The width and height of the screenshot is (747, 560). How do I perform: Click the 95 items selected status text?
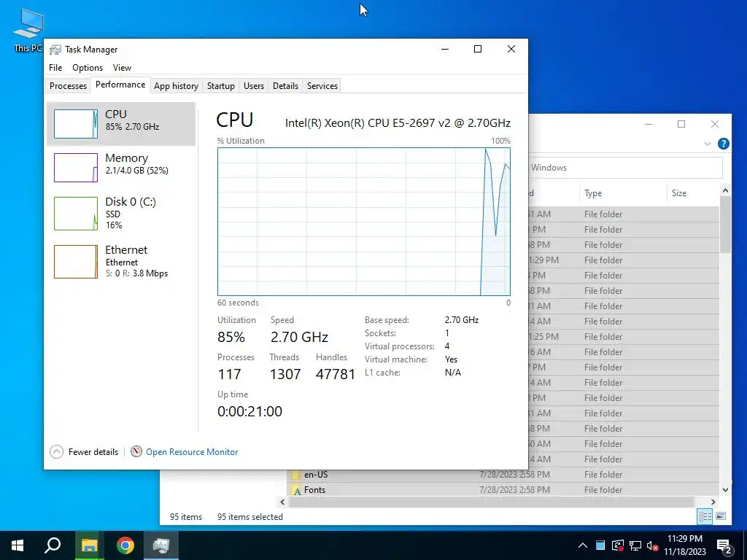coord(250,517)
